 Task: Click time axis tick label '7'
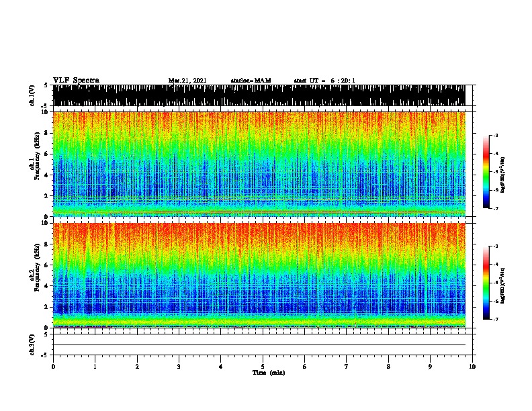tap(347, 367)
